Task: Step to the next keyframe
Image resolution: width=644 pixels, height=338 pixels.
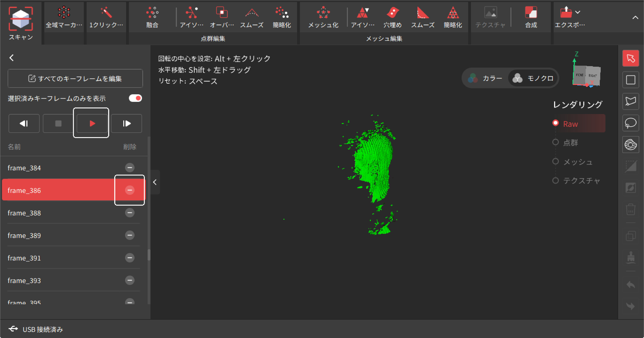Action: [x=127, y=123]
